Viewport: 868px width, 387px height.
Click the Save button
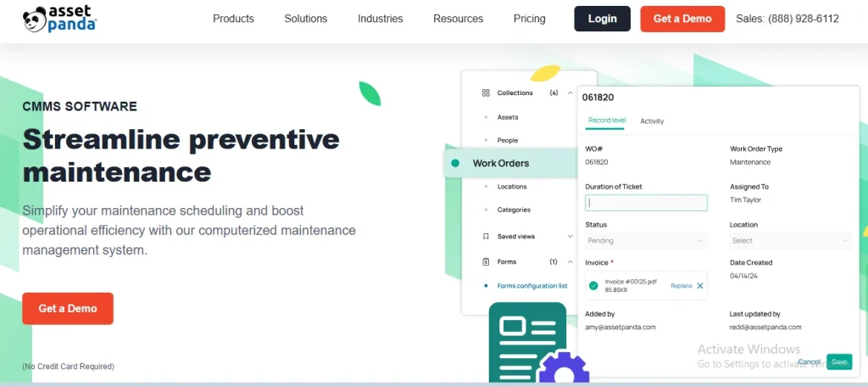[x=839, y=362]
